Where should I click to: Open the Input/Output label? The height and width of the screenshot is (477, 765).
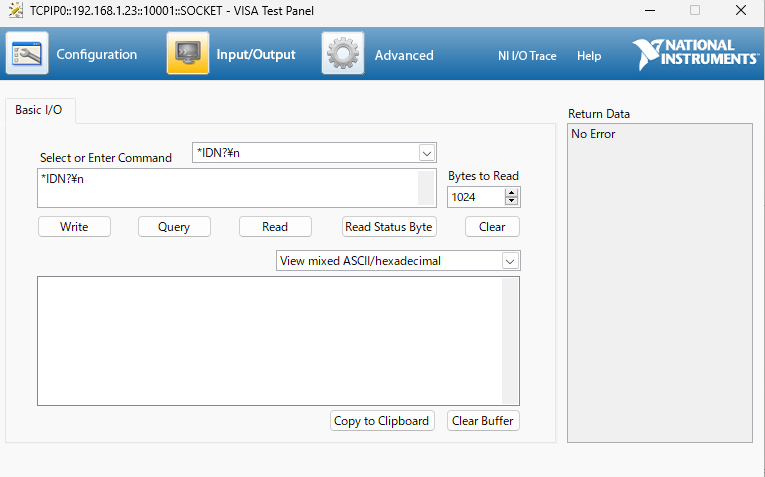[x=256, y=54]
